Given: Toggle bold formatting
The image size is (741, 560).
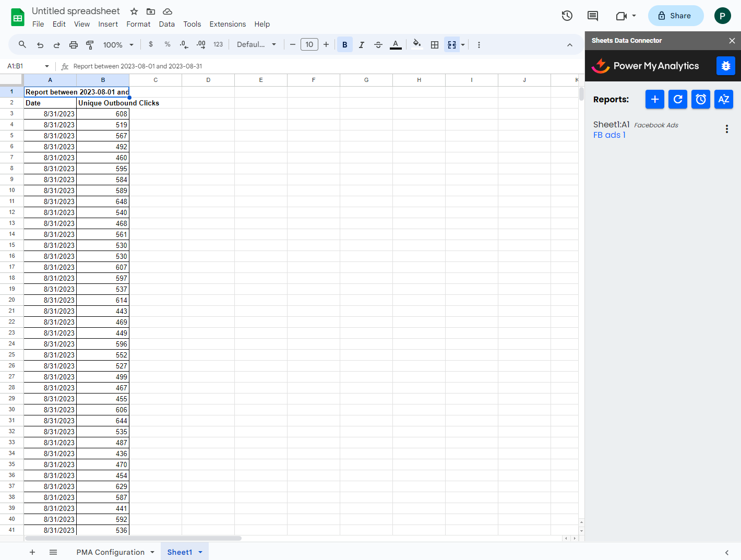Looking at the screenshot, I should tap(344, 45).
